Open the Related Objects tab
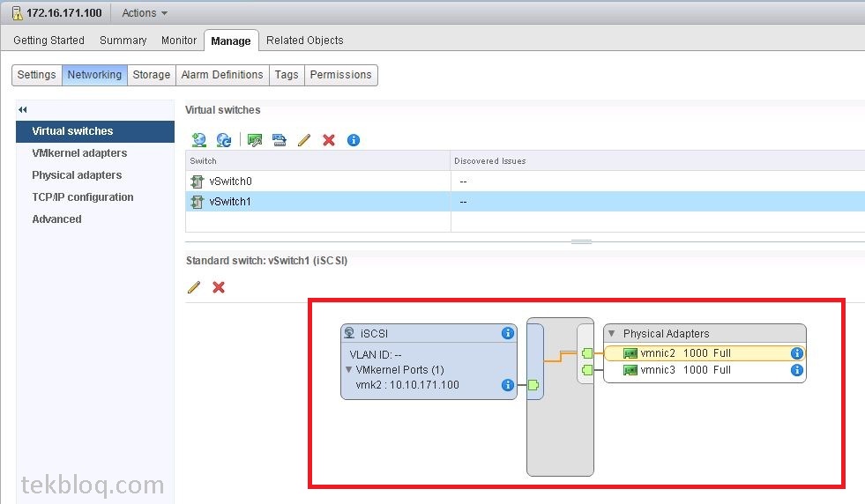Screen dimensions: 865x504 pos(304,41)
